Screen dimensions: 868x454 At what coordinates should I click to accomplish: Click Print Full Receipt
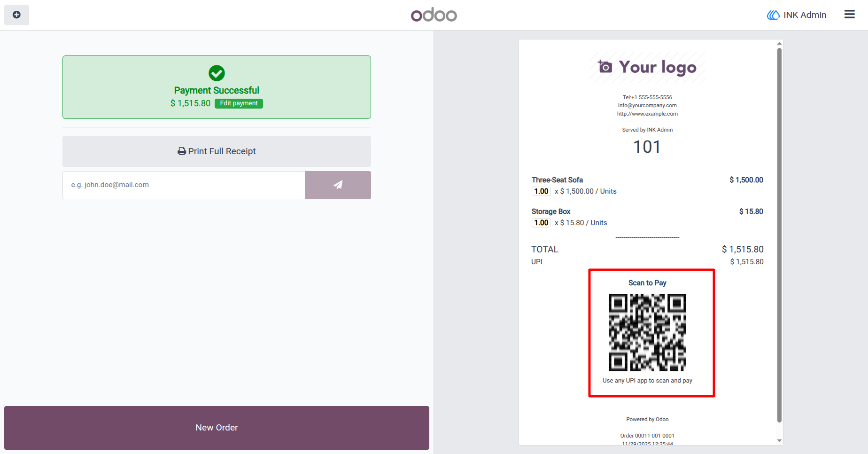[217, 151]
